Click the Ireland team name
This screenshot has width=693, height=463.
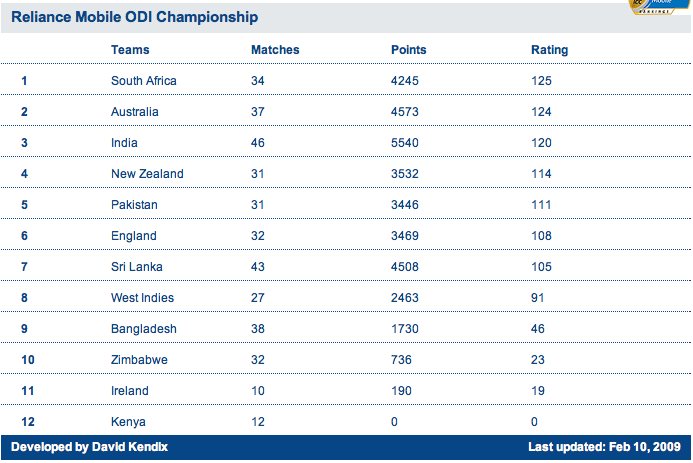point(130,391)
